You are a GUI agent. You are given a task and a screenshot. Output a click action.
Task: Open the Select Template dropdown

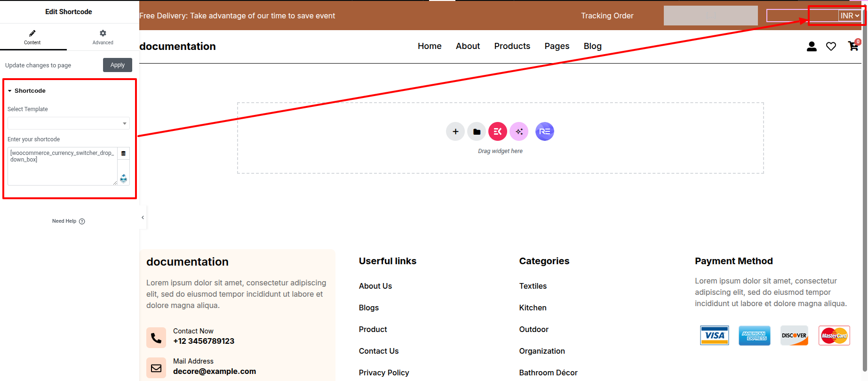(x=68, y=123)
